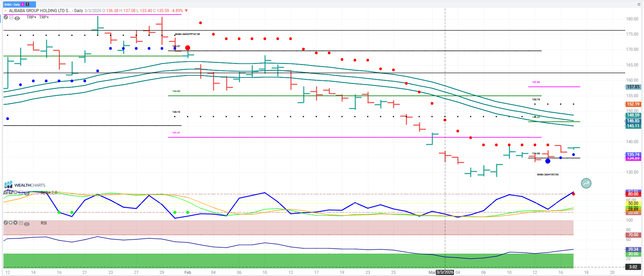Toggle visibility of the RSI indicator
Viewport: 644px width, 276px height.
pos(27,224)
